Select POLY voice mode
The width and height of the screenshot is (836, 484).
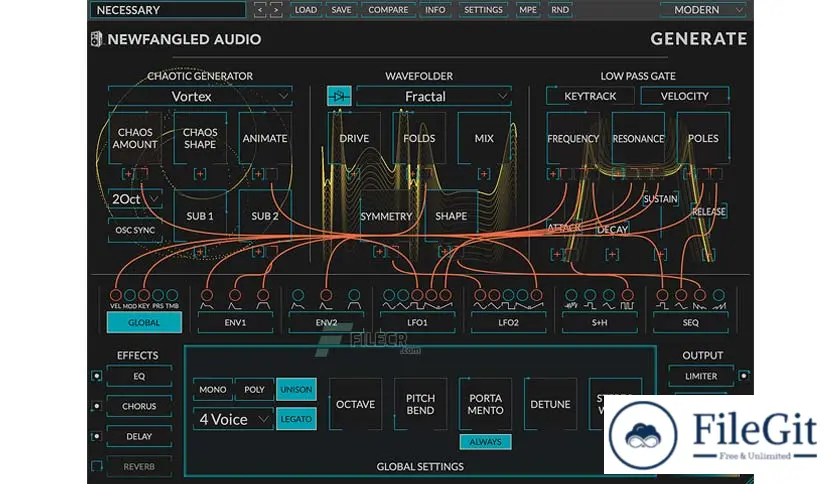[x=254, y=390]
